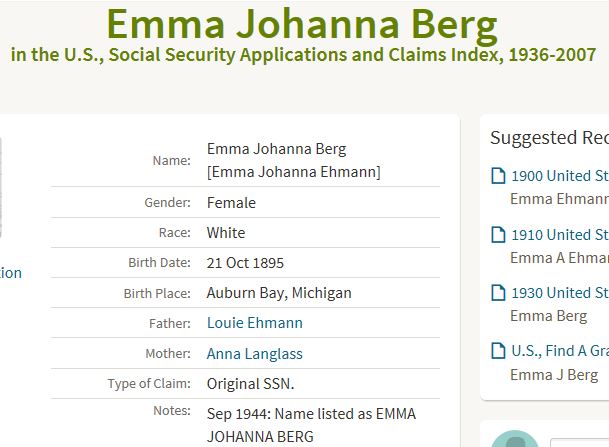Open mother's record Anna Langlass
Screen dimensions: 609x447
point(254,353)
